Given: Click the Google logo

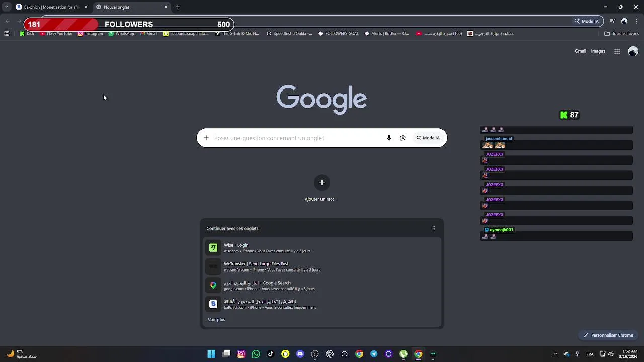Looking at the screenshot, I should click(321, 99).
